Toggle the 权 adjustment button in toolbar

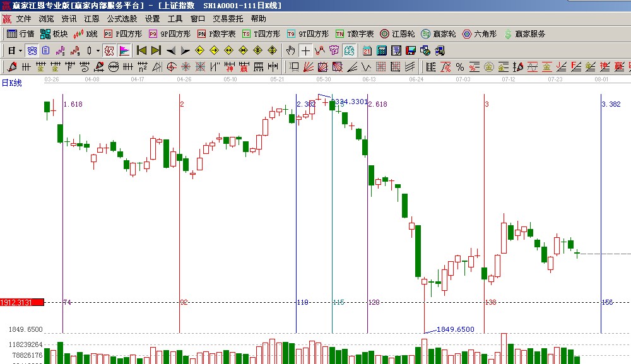tap(109, 50)
